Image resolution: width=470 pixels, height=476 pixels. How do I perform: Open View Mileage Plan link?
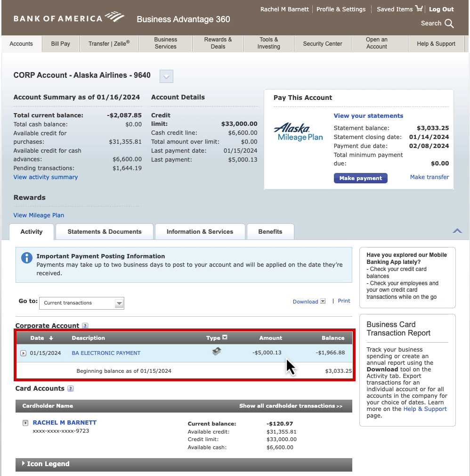coord(39,215)
